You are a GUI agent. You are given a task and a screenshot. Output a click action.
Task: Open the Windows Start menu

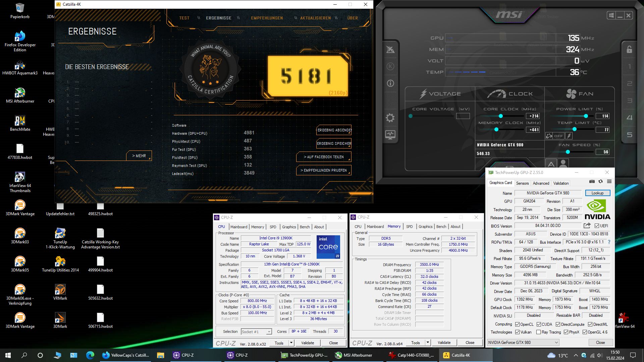8,355
